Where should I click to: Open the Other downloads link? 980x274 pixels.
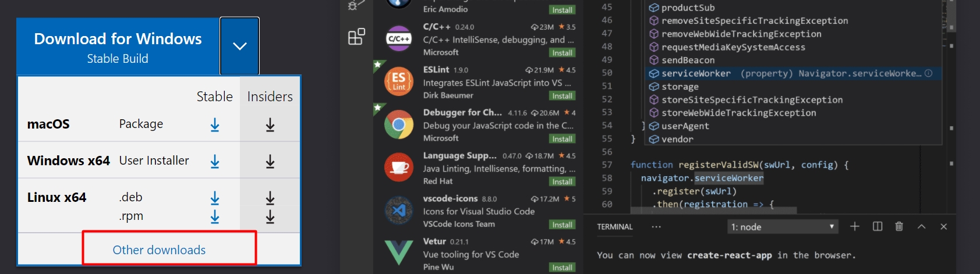[159, 250]
